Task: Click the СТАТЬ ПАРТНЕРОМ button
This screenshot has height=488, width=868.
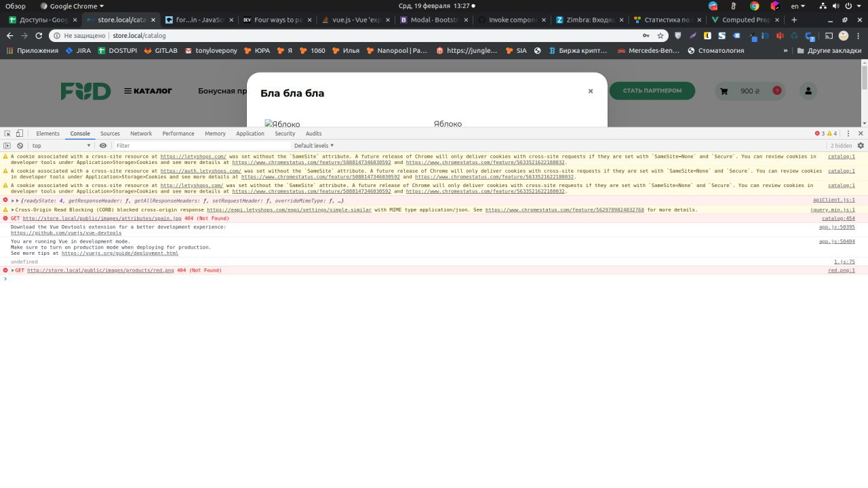Action: click(x=652, y=91)
